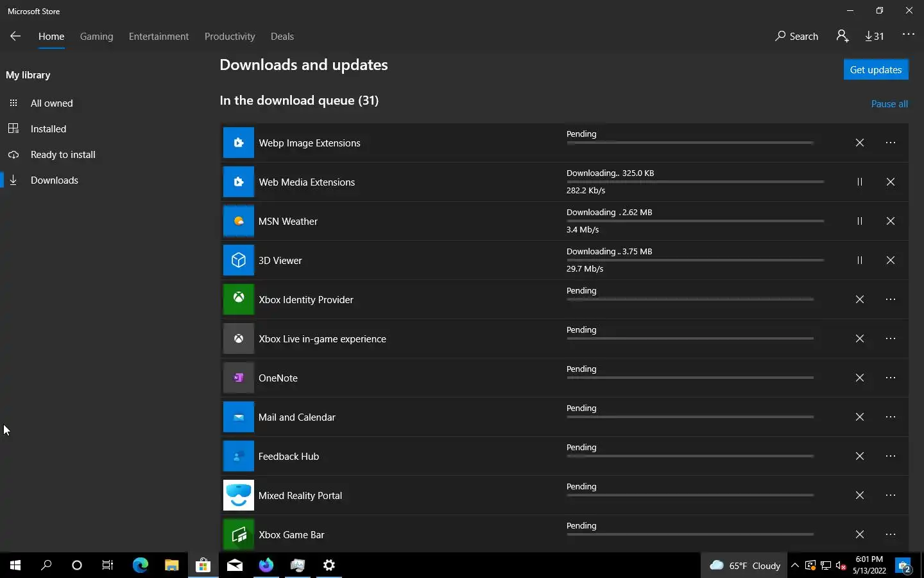Image resolution: width=924 pixels, height=578 pixels.
Task: Select Ready to install in My library
Action: pos(63,154)
